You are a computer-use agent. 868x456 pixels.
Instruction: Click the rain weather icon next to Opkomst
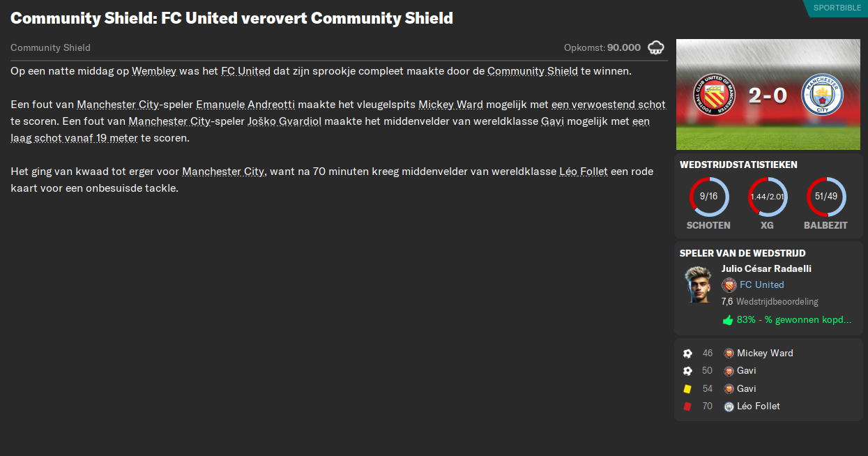656,47
